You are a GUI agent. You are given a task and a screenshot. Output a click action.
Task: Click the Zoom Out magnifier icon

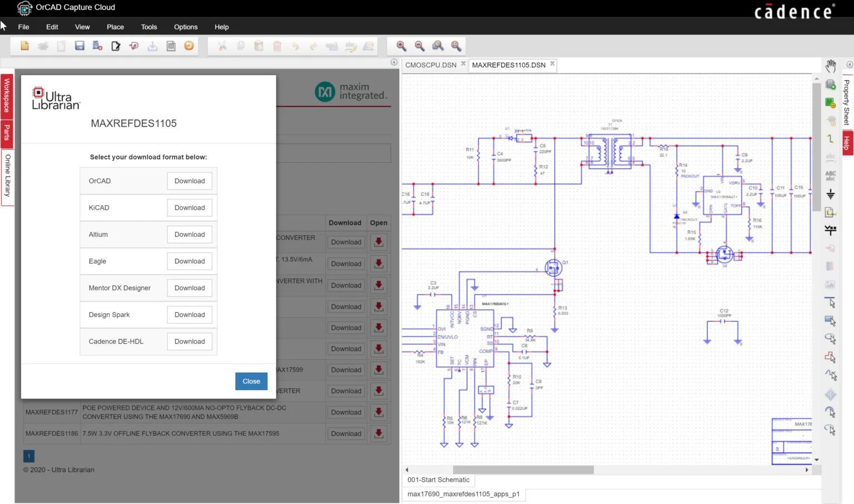(x=420, y=46)
